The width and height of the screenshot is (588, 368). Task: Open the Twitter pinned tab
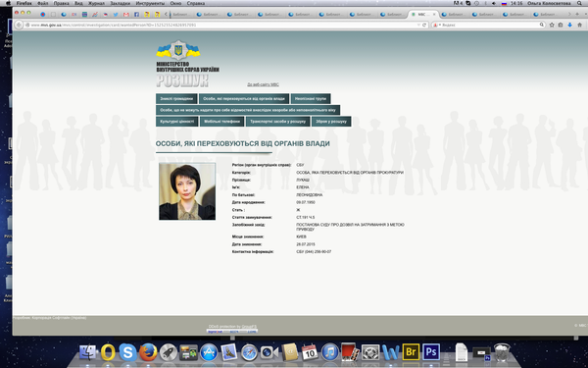tap(116, 15)
